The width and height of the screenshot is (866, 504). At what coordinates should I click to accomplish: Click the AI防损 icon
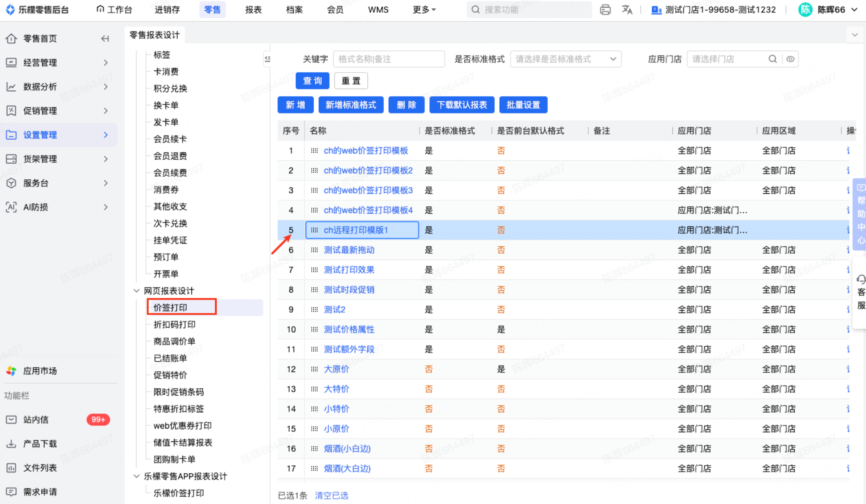pos(11,207)
